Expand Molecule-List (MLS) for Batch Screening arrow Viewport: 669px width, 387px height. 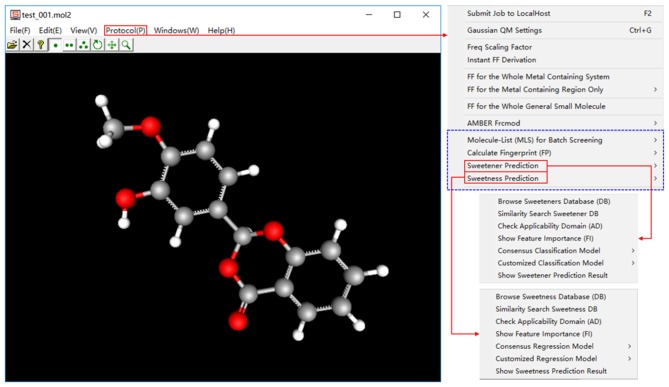point(655,140)
